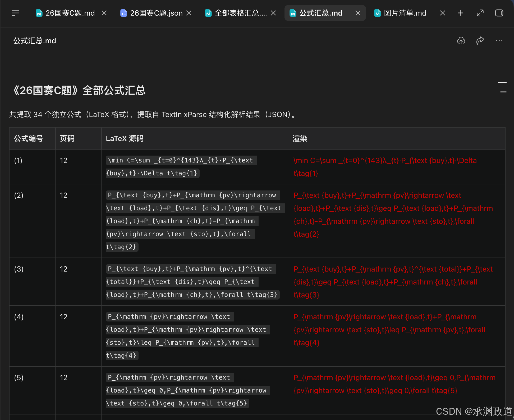This screenshot has width=514, height=420.
Task: Switch to the 26国赛C题.json tab
Action: pyautogui.click(x=151, y=13)
